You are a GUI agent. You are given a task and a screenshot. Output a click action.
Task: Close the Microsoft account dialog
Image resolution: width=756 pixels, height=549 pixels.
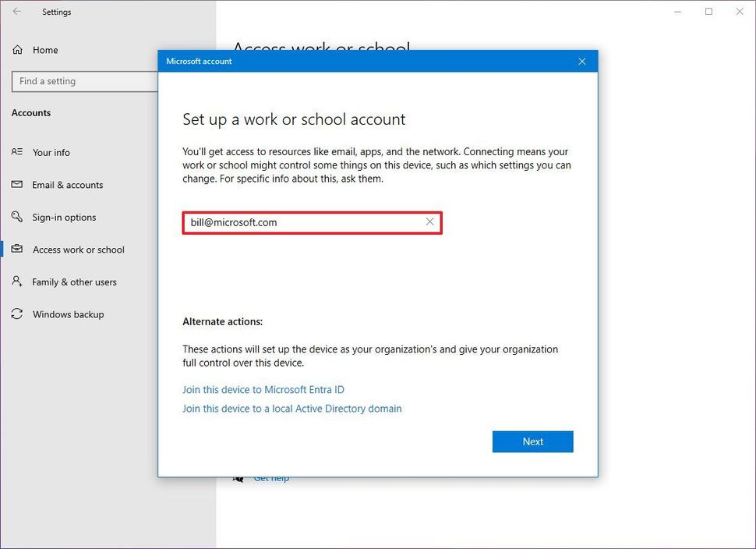pyautogui.click(x=581, y=62)
